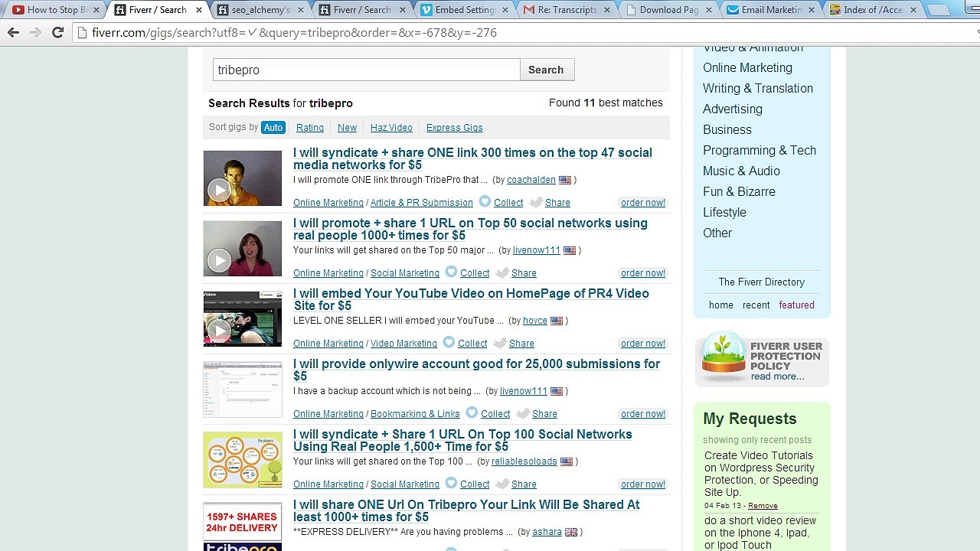
Task: Select Lifestyle in sidebar categories
Action: point(724,212)
